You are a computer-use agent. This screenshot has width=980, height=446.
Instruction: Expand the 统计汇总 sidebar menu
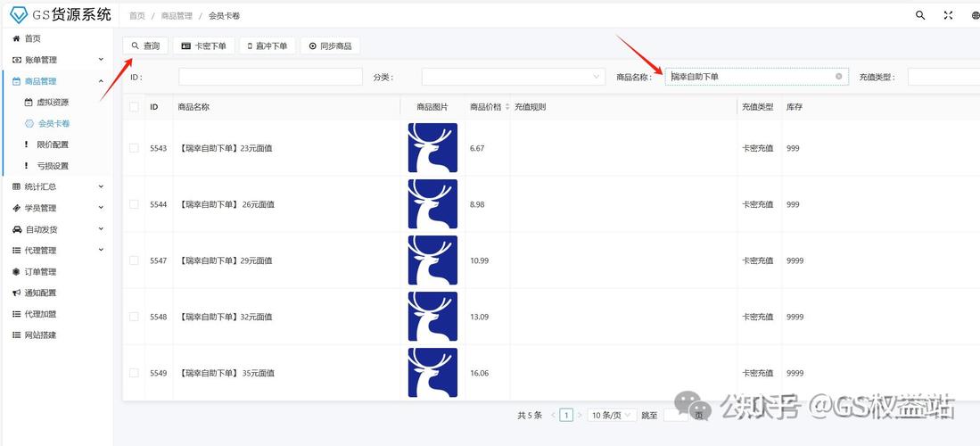[x=57, y=186]
